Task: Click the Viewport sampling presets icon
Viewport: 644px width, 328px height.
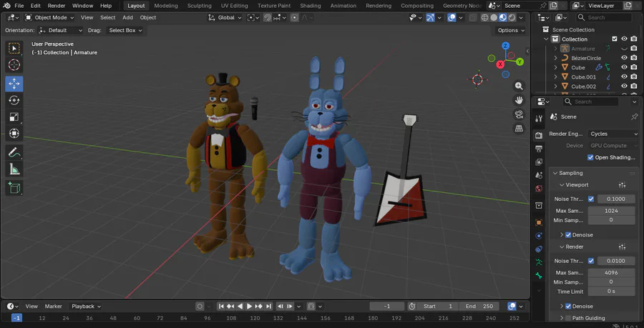Action: click(x=623, y=185)
